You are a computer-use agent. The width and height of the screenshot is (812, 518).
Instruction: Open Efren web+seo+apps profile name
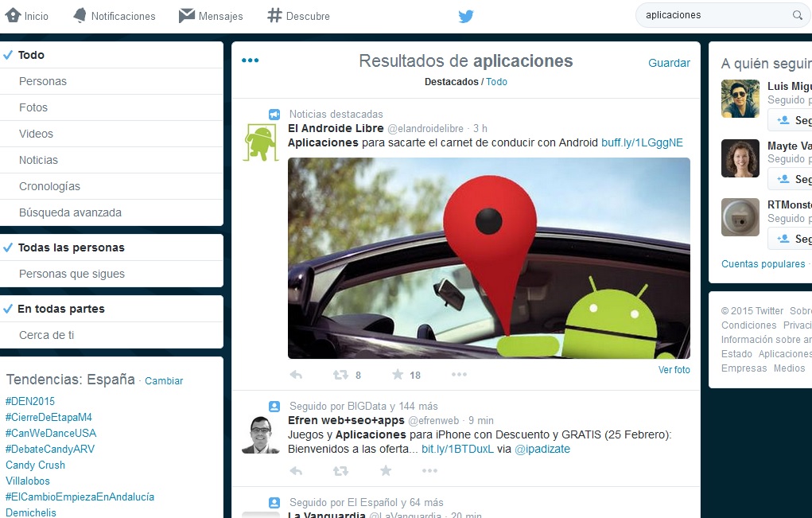346,421
